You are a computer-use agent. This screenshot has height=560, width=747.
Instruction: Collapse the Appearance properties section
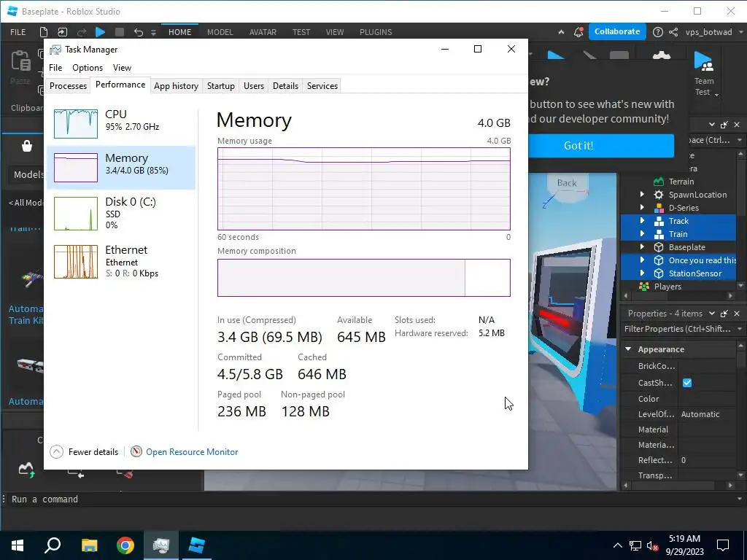tap(628, 349)
